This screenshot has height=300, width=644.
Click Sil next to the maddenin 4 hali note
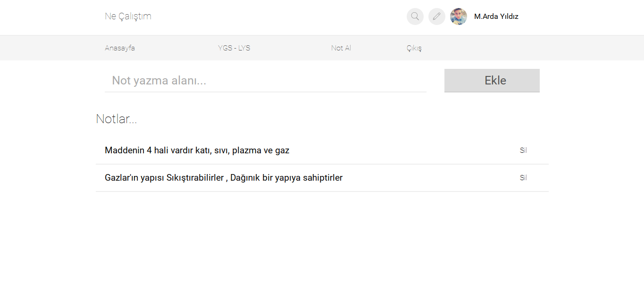[523, 150]
